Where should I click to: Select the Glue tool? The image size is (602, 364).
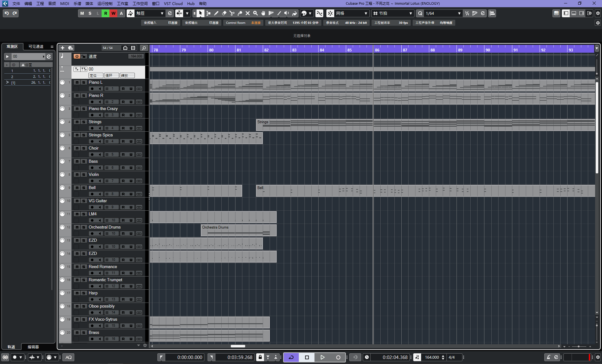[x=240, y=13]
